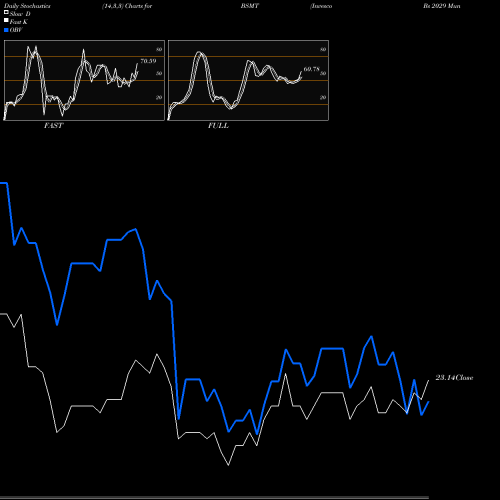
Task: Click the 70.59 value on fast chart
Action: pyautogui.click(x=148, y=61)
